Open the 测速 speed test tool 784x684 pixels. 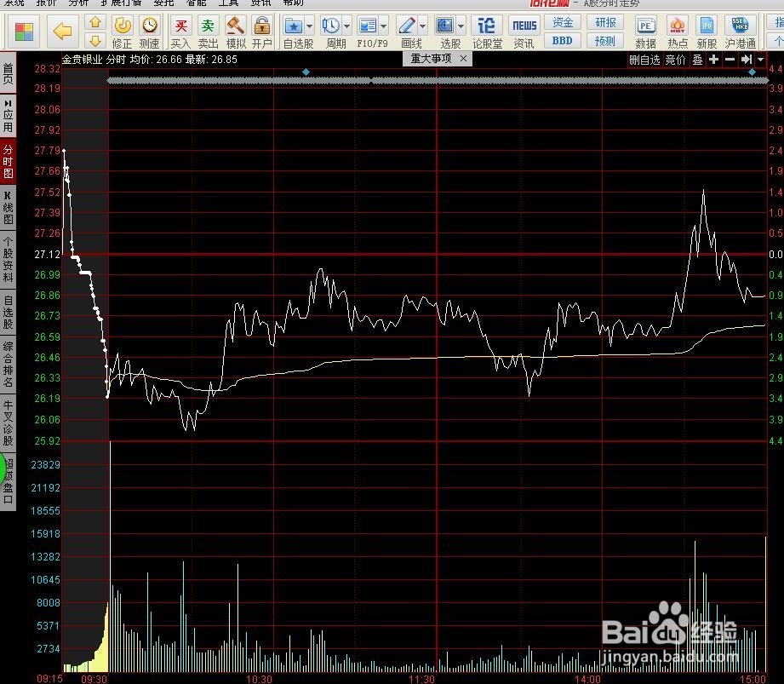(x=149, y=32)
